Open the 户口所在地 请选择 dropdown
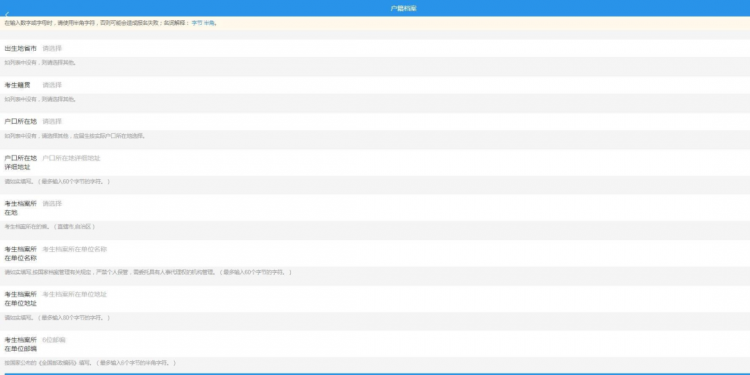This screenshot has height=375, width=750. [395, 122]
